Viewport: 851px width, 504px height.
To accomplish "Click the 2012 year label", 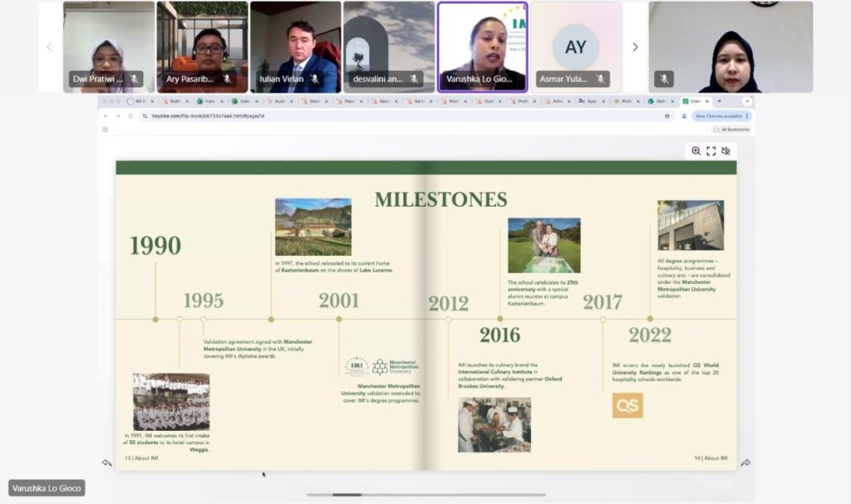I will (448, 303).
